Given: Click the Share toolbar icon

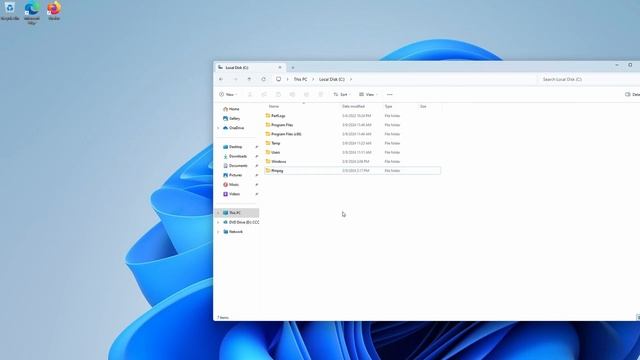Looking at the screenshot, I should (307, 95).
